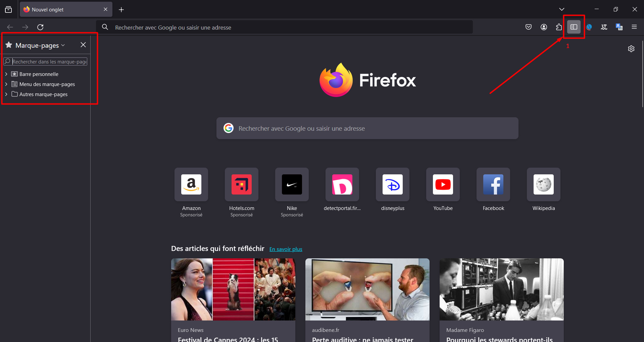
Task: Open a new tab with plus button
Action: (x=121, y=10)
